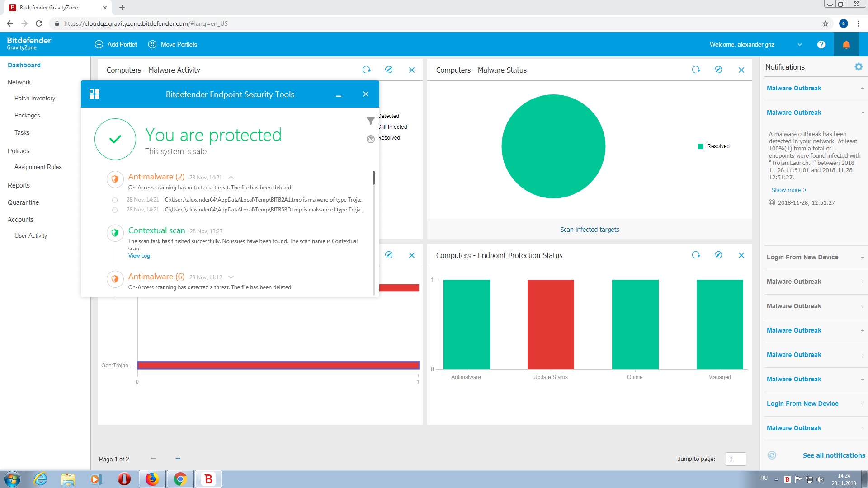
Task: Click View Log under Contextual scan
Action: (139, 256)
